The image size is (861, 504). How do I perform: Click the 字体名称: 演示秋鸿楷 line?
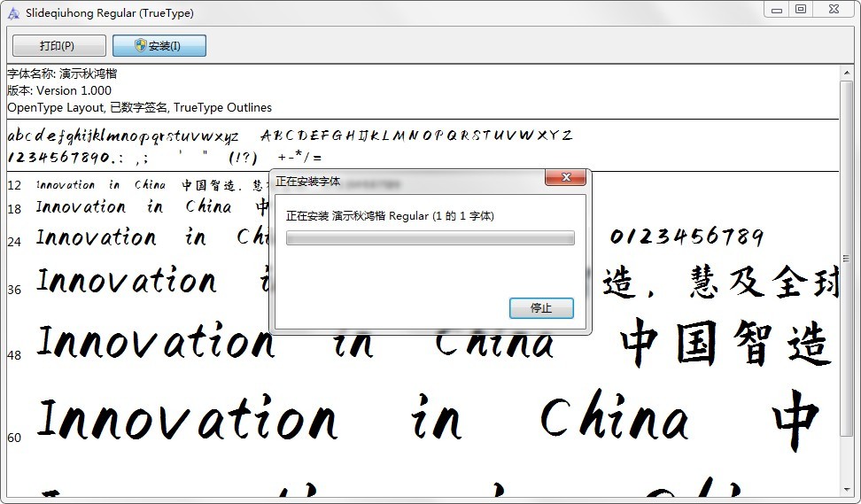click(x=62, y=74)
